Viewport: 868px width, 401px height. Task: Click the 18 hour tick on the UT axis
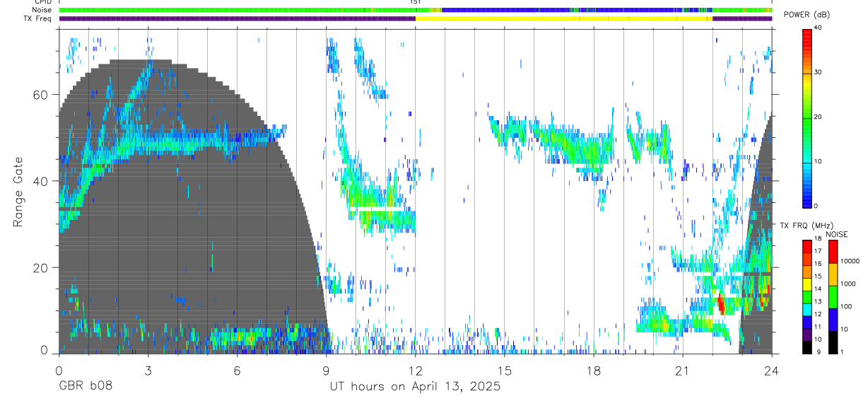[x=594, y=370]
